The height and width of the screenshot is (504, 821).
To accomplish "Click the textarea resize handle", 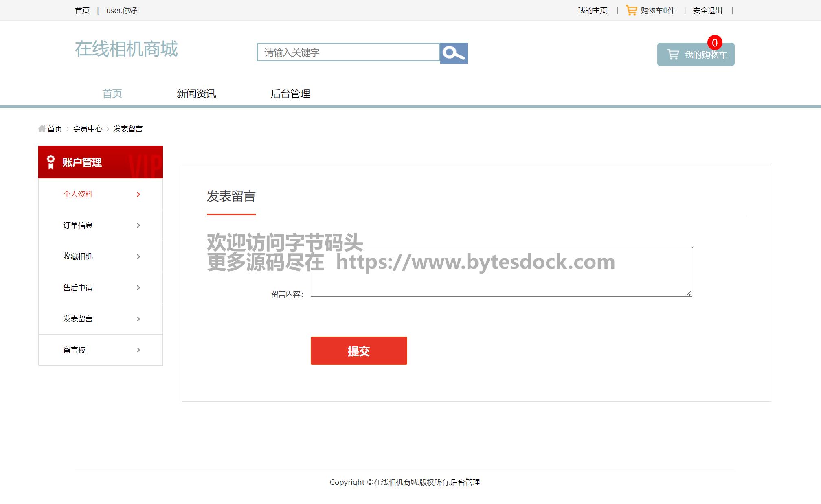I will click(x=689, y=293).
